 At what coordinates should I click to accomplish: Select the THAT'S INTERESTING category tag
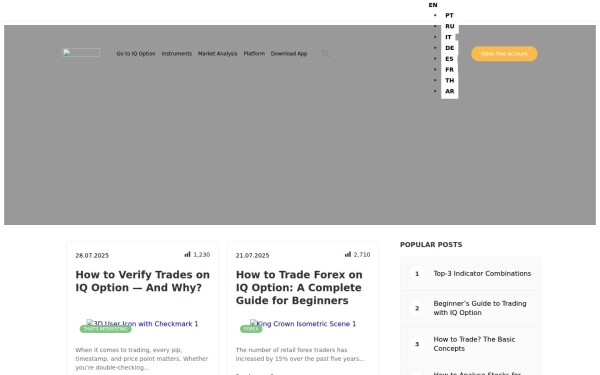pyautogui.click(x=106, y=329)
